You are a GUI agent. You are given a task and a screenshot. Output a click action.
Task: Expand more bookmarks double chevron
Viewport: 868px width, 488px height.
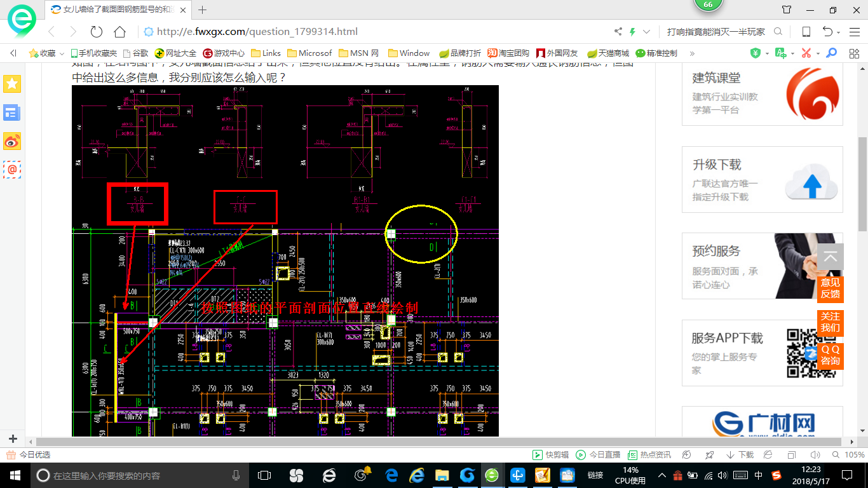[692, 53]
